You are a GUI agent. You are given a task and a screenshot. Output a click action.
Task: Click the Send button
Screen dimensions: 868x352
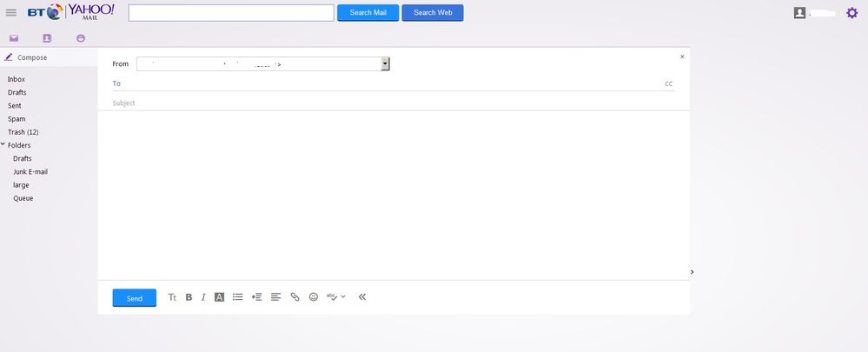point(135,298)
